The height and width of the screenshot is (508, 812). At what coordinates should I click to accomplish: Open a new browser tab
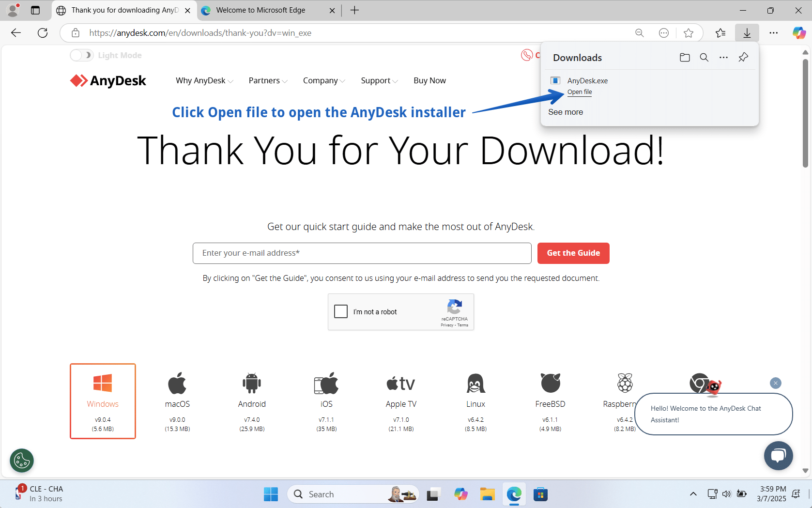click(354, 10)
